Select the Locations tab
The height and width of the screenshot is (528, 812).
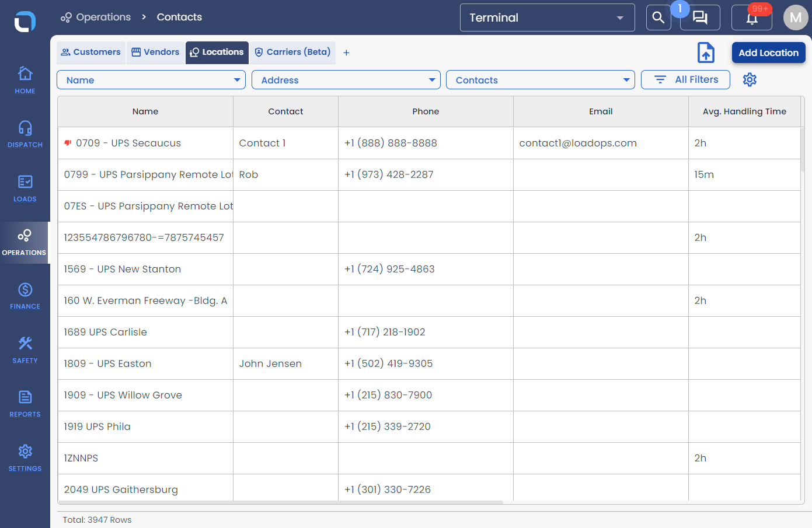pyautogui.click(x=217, y=53)
